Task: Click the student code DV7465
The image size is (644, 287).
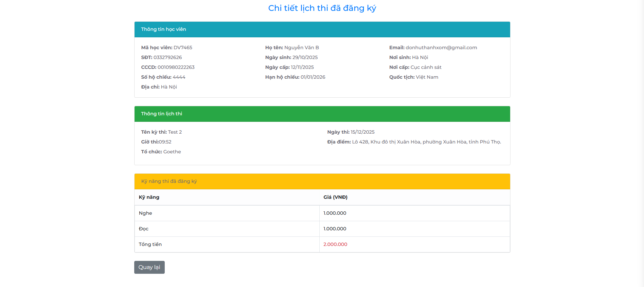Action: tap(183, 48)
